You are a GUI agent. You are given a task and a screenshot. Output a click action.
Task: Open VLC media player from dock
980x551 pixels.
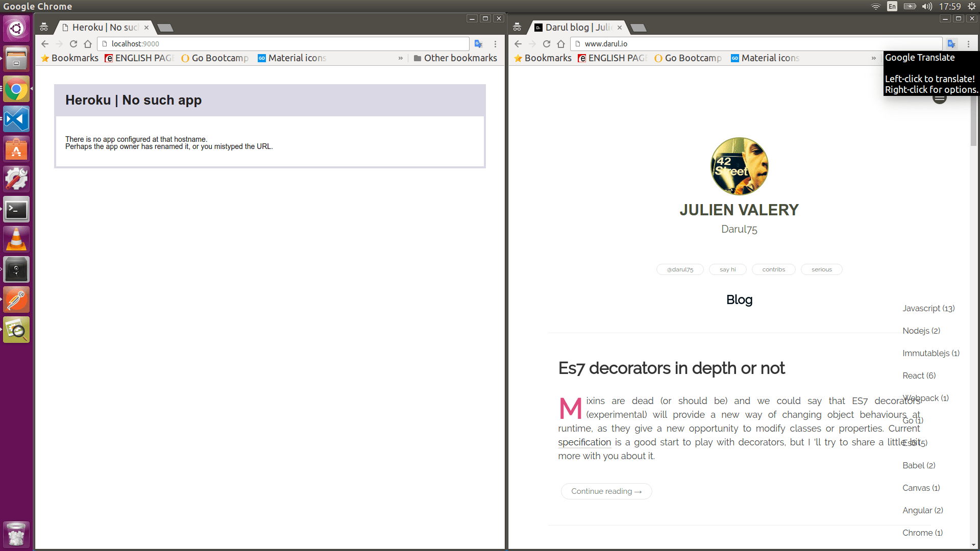16,240
